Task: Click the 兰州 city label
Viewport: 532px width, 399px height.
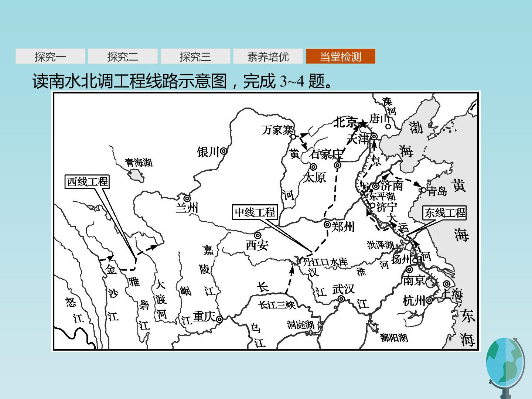Action: [187, 208]
